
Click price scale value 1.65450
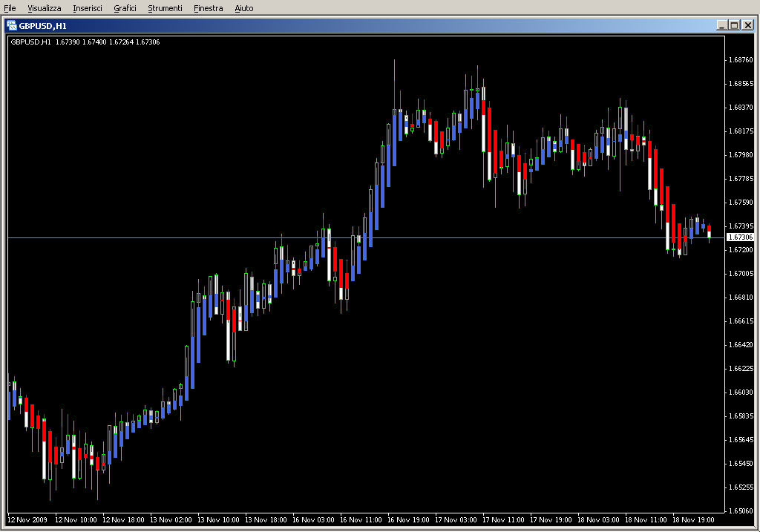pos(741,464)
